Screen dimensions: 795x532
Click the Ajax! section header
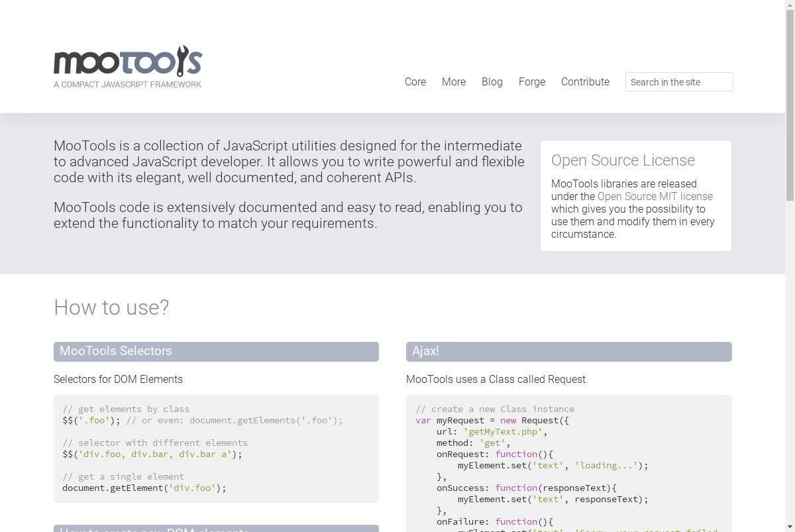[x=569, y=352]
